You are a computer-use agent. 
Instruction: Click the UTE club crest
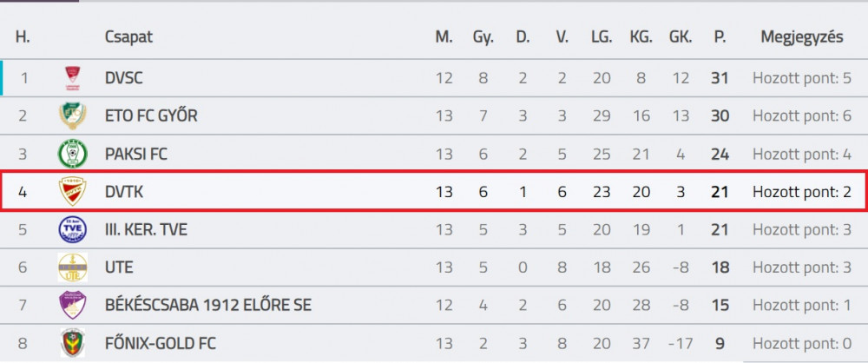tap(73, 267)
